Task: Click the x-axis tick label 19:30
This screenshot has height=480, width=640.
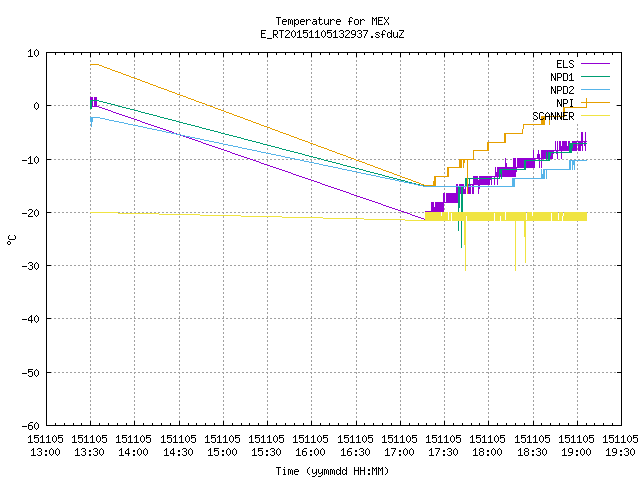Action: pos(620,452)
